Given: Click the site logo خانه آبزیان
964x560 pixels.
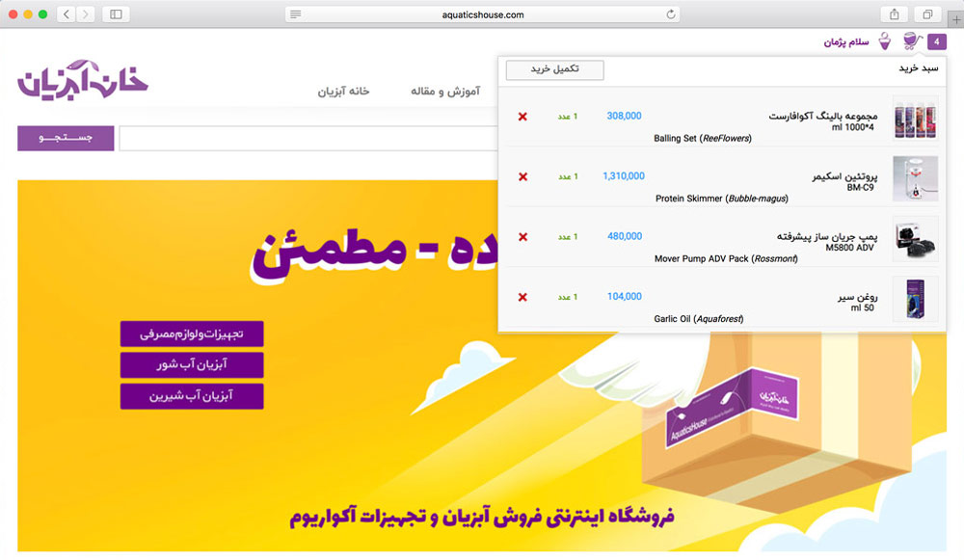Looking at the screenshot, I should pos(83,81).
